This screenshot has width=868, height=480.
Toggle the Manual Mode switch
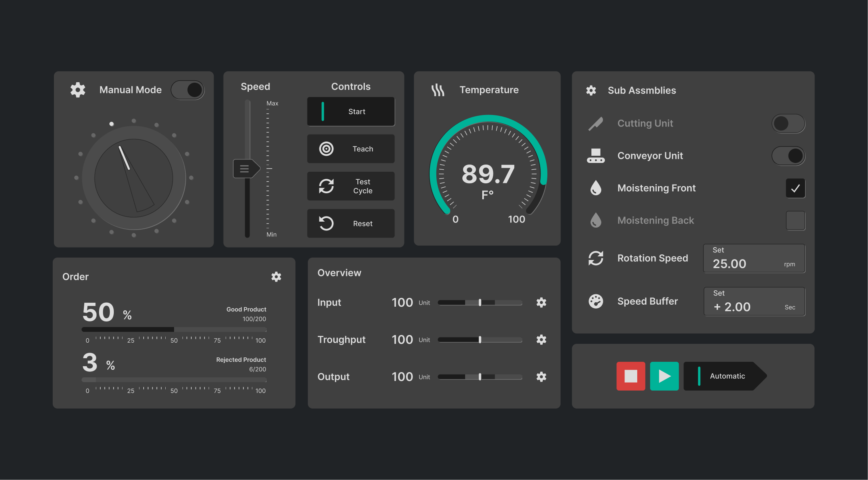click(188, 90)
